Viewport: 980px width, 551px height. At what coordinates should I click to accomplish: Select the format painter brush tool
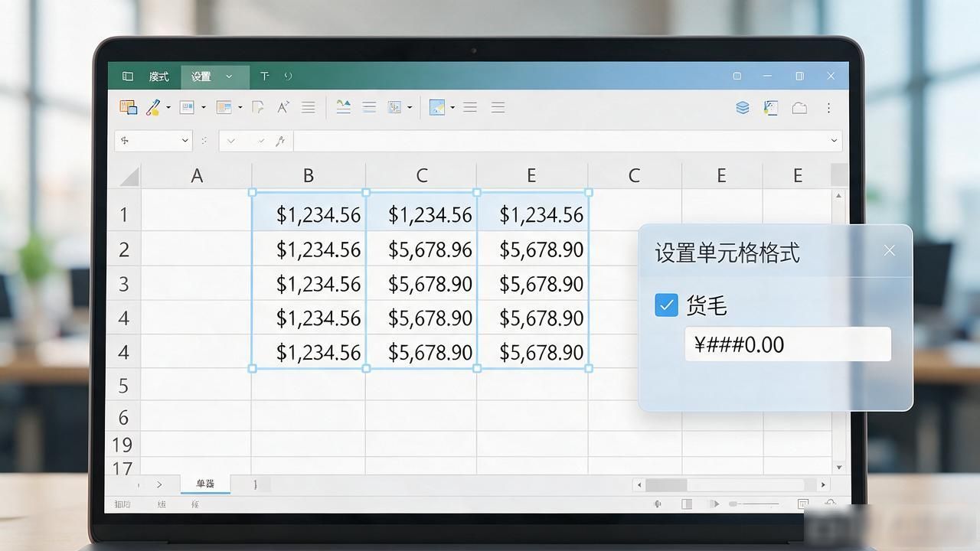click(x=153, y=107)
